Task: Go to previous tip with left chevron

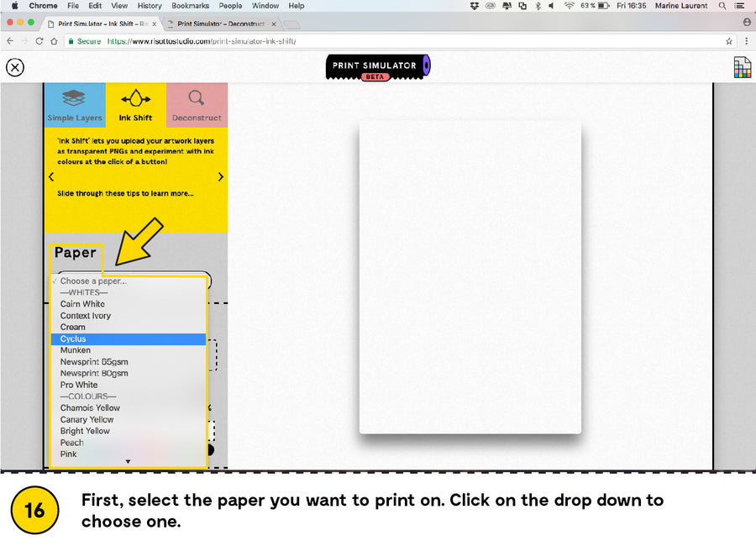Action: [51, 177]
